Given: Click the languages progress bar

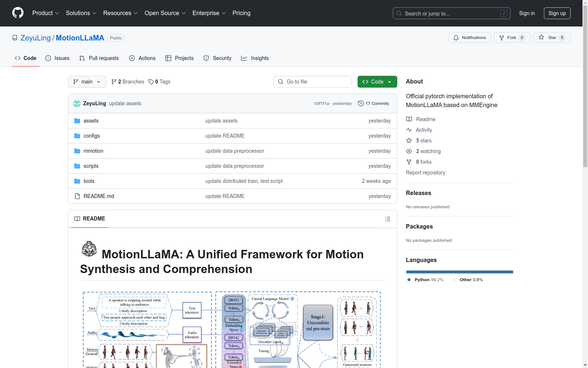Looking at the screenshot, I should click(460, 272).
